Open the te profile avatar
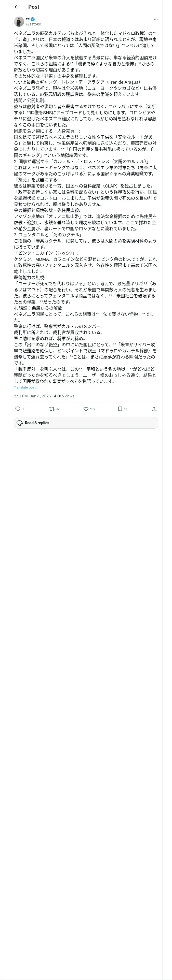This screenshot has width=172, height=980. (x=19, y=22)
